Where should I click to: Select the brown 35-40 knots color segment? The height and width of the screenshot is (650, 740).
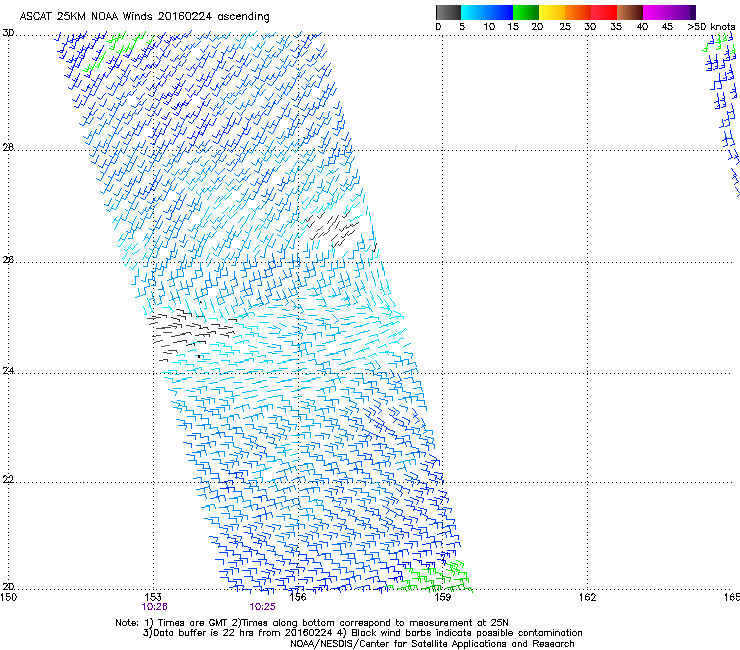pos(630,12)
